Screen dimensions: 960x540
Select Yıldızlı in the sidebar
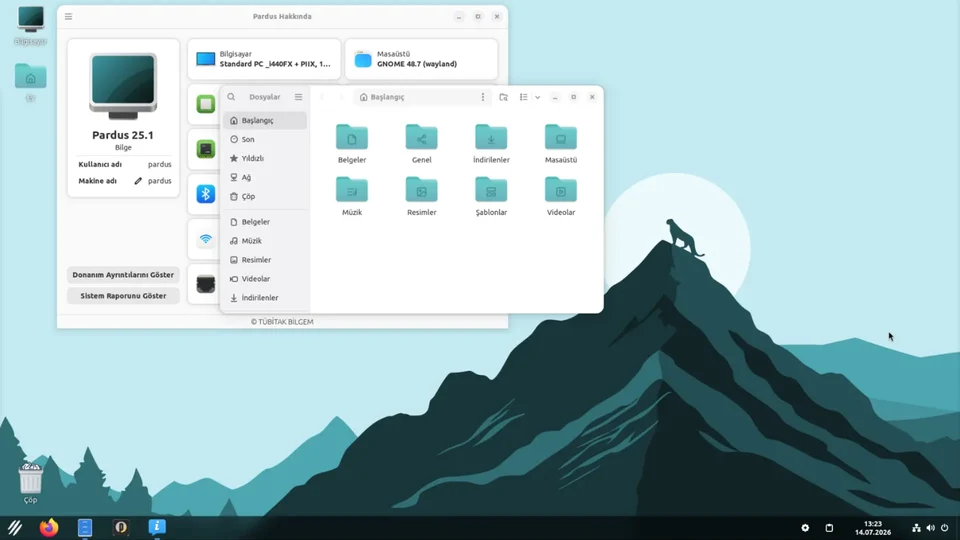coord(265,158)
